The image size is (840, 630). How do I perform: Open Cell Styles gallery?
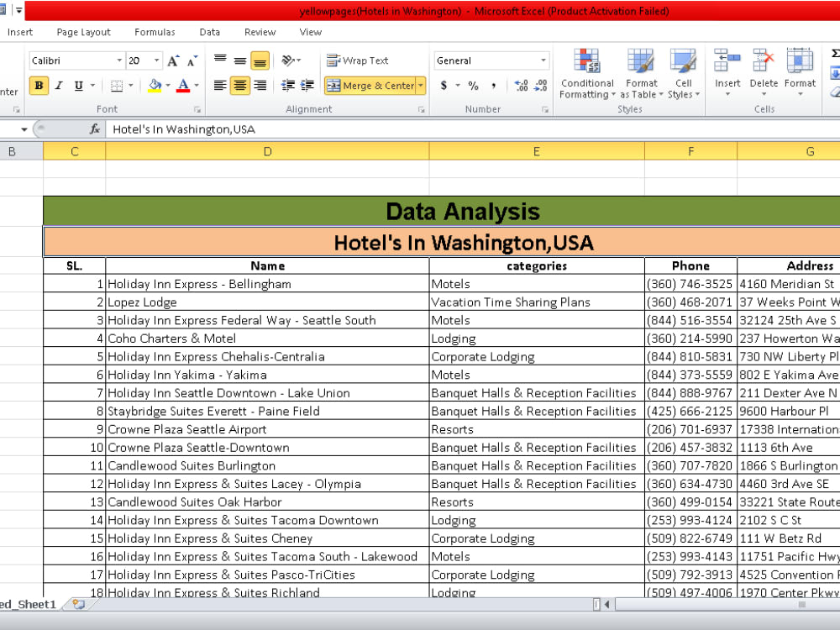(x=683, y=74)
